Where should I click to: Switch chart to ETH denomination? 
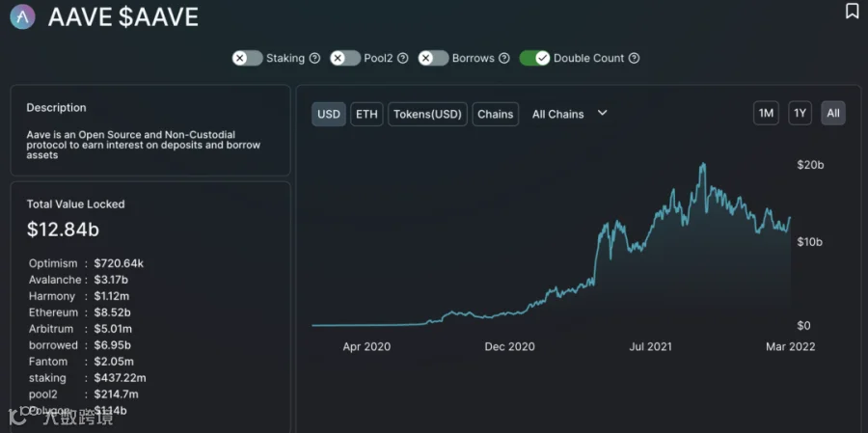366,114
